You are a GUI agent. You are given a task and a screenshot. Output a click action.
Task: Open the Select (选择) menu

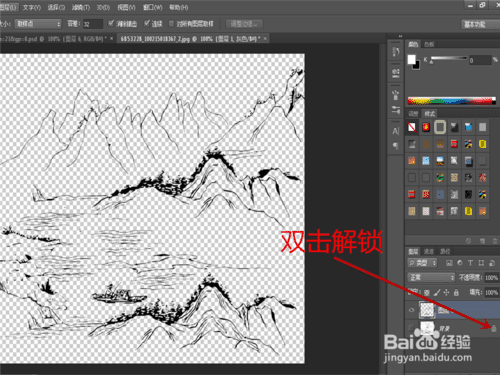coord(56,7)
